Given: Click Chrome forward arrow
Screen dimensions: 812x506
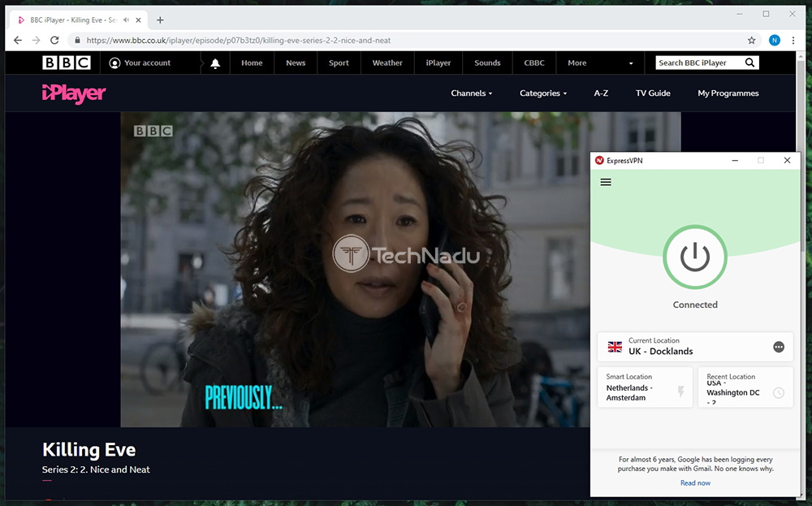Looking at the screenshot, I should point(36,41).
